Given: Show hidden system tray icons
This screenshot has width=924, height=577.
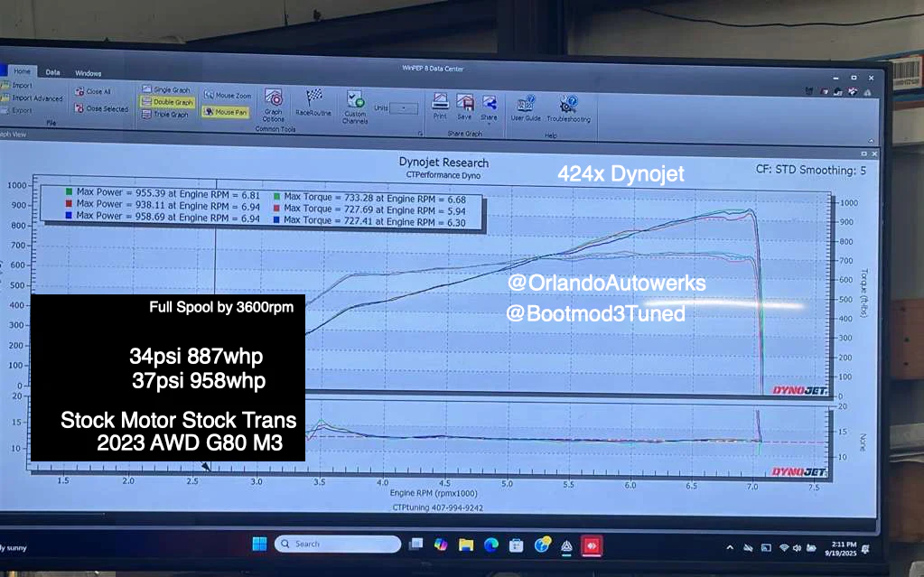Looking at the screenshot, I should 730,547.
